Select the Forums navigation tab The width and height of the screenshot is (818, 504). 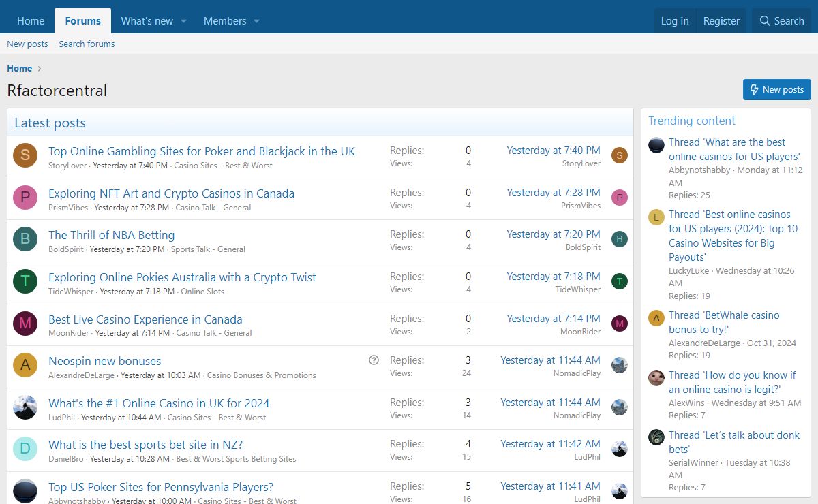point(83,21)
